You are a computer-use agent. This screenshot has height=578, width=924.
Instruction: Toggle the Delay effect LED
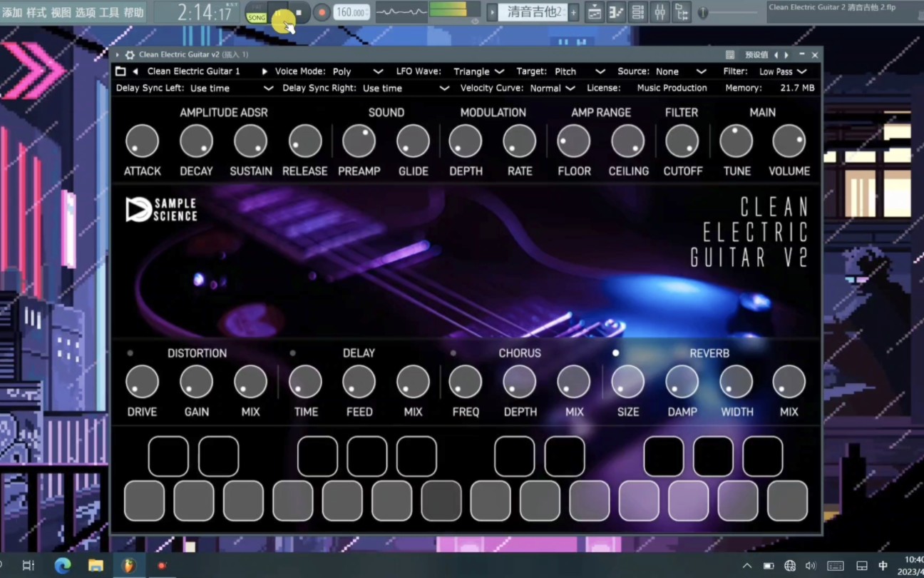tap(293, 353)
